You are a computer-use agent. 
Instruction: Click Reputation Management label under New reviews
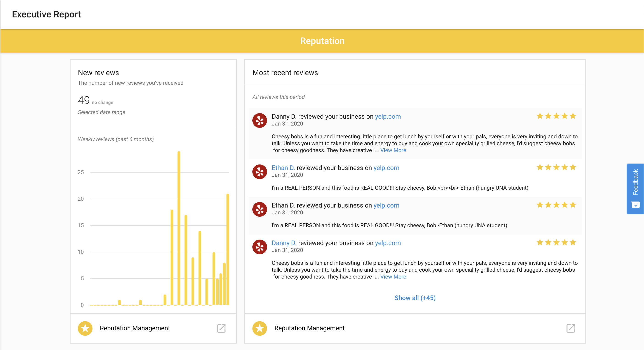point(135,328)
